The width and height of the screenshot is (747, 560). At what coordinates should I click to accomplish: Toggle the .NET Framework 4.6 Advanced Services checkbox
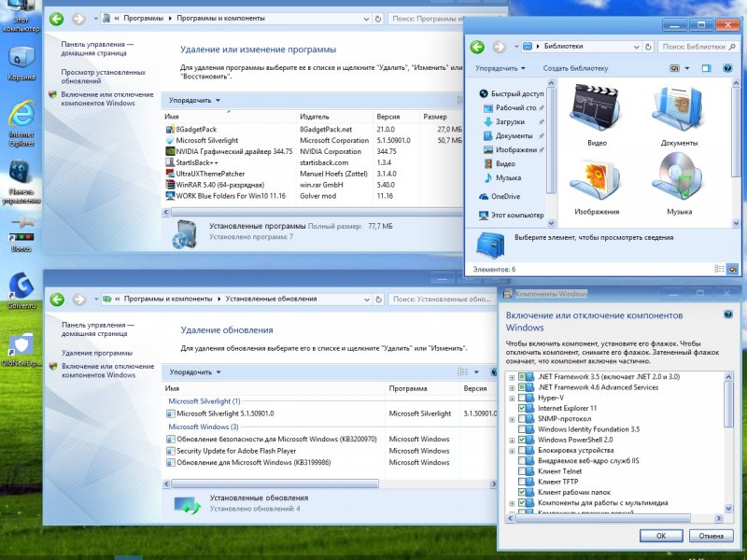tap(522, 387)
